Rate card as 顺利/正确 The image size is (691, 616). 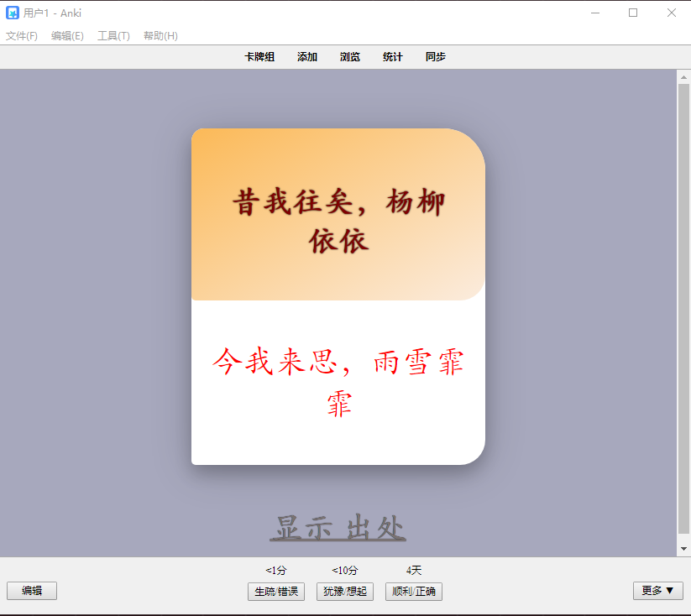[x=414, y=592]
